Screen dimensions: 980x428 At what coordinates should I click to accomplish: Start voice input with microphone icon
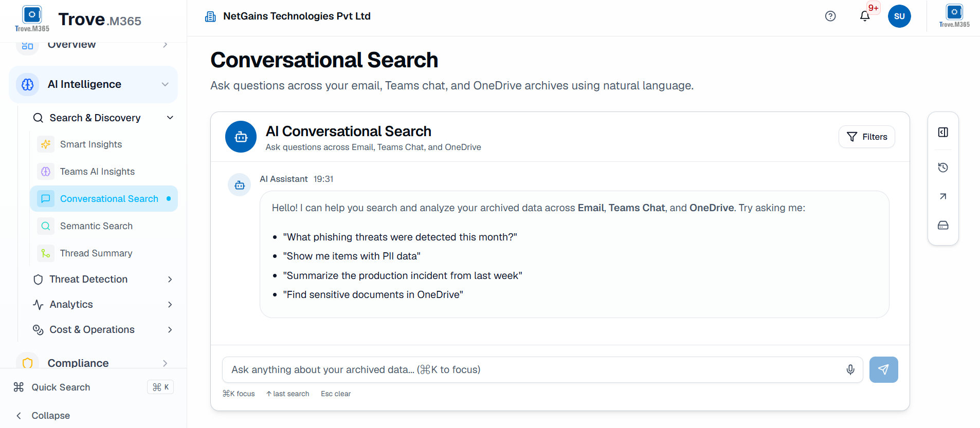850,370
